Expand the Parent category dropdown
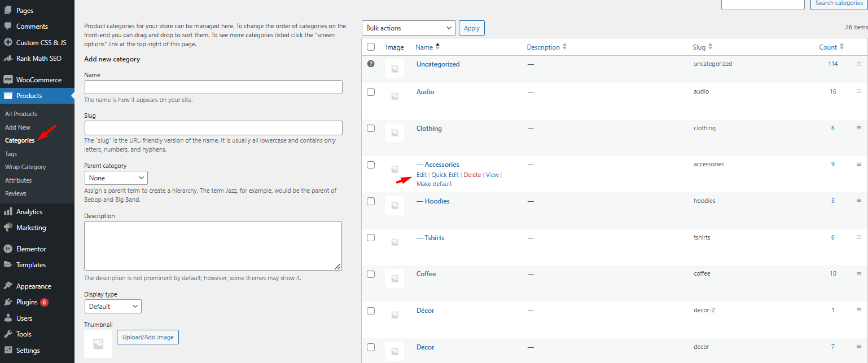Viewport: 868px width, 363px height. pyautogui.click(x=116, y=178)
